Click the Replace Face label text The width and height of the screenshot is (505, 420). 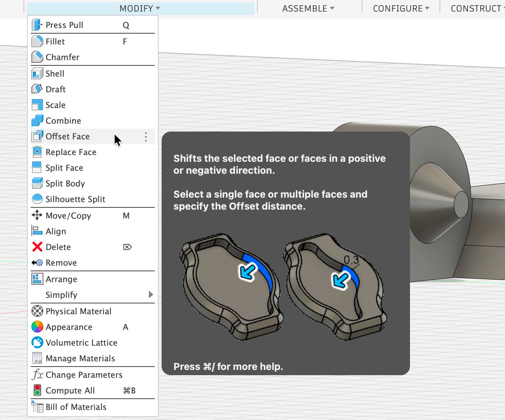pos(71,152)
